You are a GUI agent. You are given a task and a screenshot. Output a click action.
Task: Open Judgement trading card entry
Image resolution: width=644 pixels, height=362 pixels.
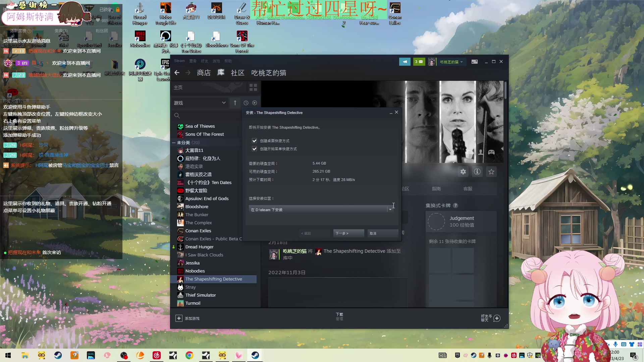click(461, 221)
